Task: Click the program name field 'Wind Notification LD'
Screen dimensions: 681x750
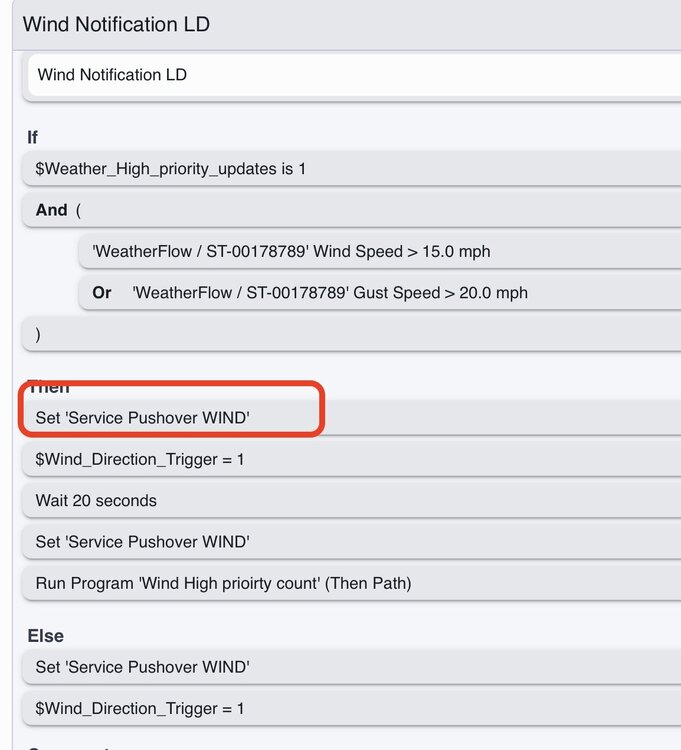Action: 354,75
